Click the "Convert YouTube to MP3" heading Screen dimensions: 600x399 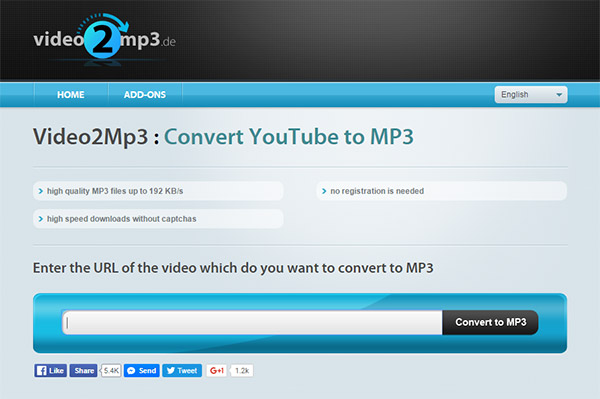pyautogui.click(x=289, y=137)
